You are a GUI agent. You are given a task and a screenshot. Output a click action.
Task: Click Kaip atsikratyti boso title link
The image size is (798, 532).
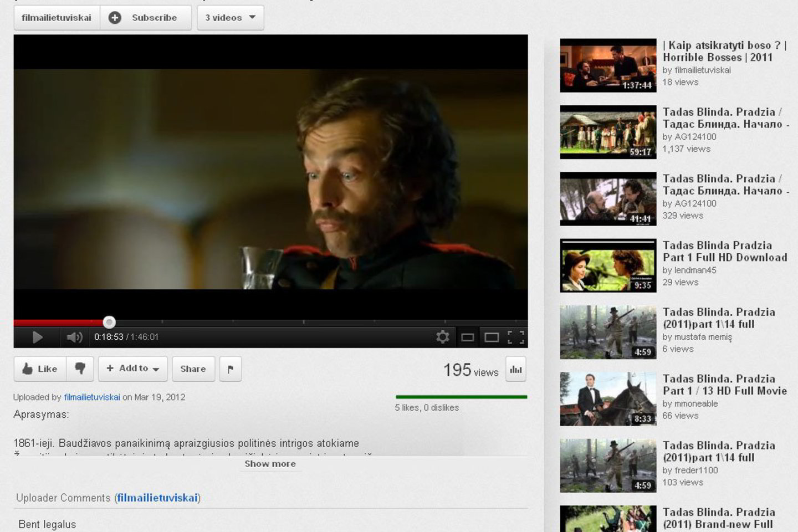click(x=725, y=51)
